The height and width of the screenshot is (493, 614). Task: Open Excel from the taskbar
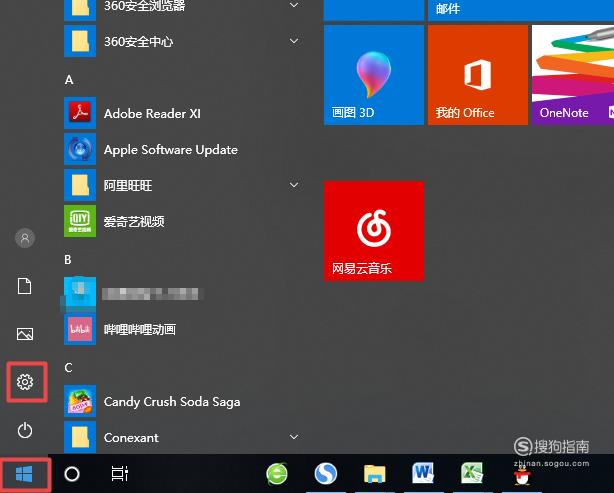[x=472, y=473]
